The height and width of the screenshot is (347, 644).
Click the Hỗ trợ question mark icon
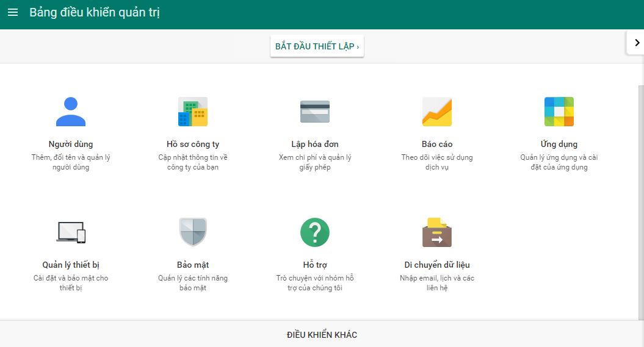(315, 232)
